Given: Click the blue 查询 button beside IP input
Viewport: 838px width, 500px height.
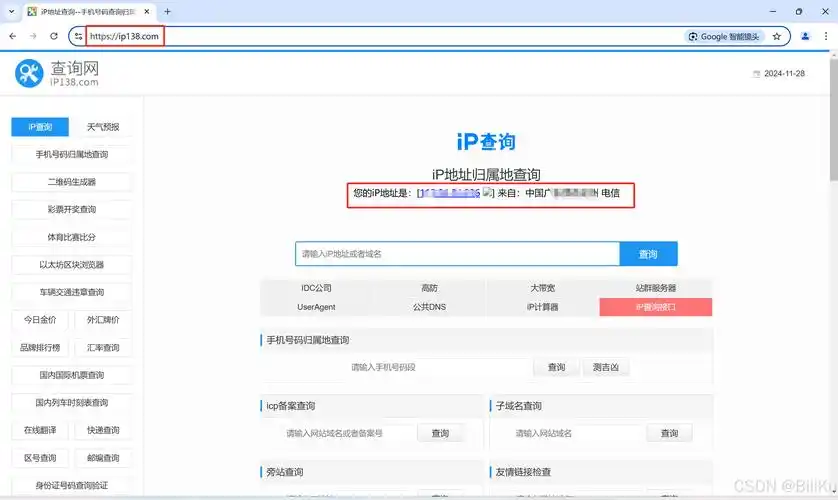Looking at the screenshot, I should pyautogui.click(x=648, y=254).
